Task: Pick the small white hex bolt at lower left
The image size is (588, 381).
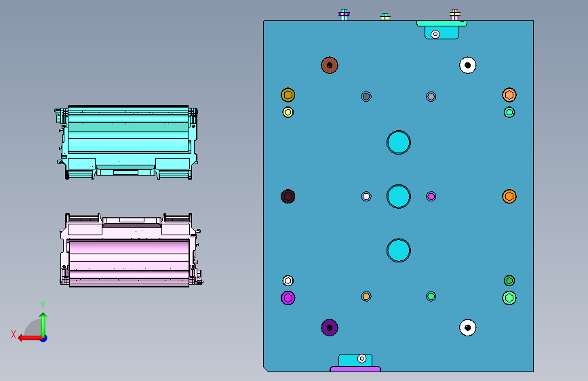Action: coord(288,281)
